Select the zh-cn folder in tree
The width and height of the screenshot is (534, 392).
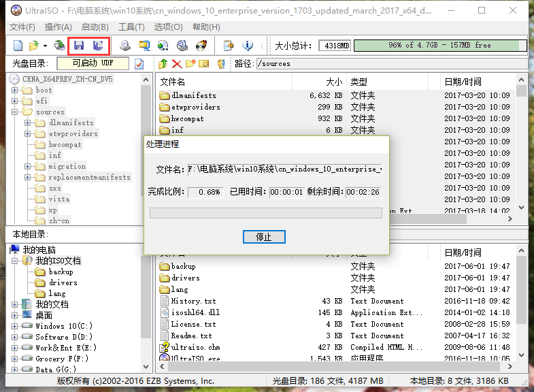click(59, 220)
